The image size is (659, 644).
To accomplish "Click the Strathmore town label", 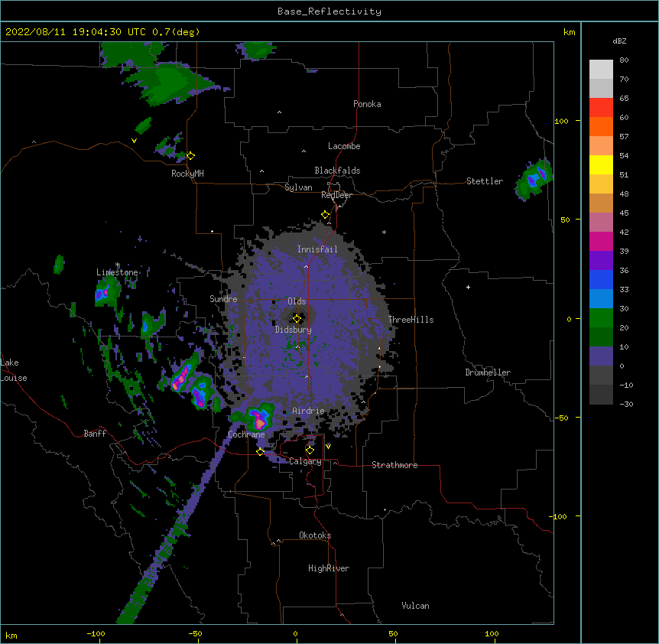I will 394,465.
